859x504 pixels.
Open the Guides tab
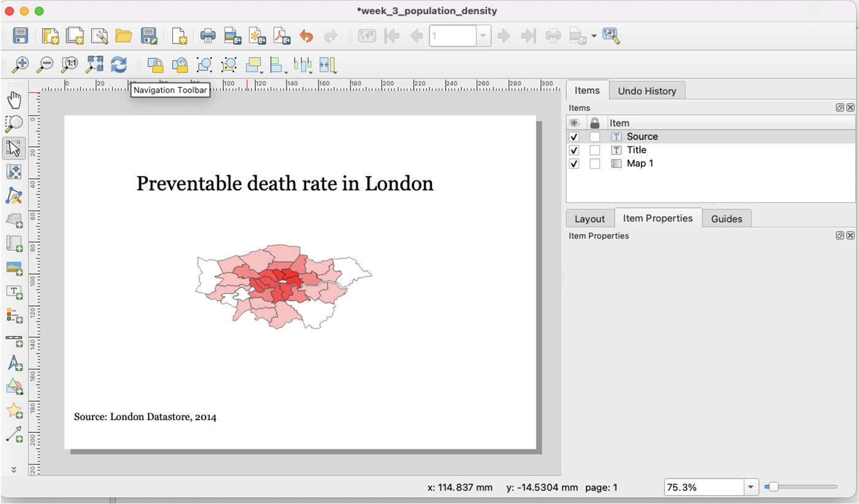point(726,218)
